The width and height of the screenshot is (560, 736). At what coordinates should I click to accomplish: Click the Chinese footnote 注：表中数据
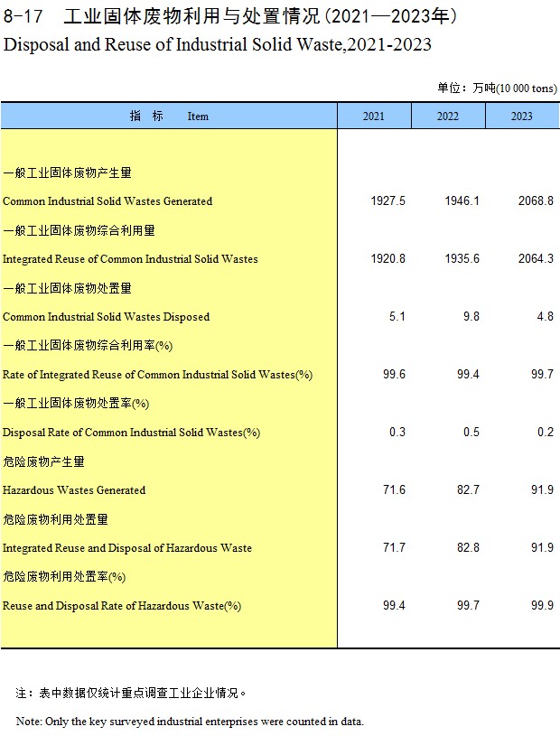pos(131,693)
